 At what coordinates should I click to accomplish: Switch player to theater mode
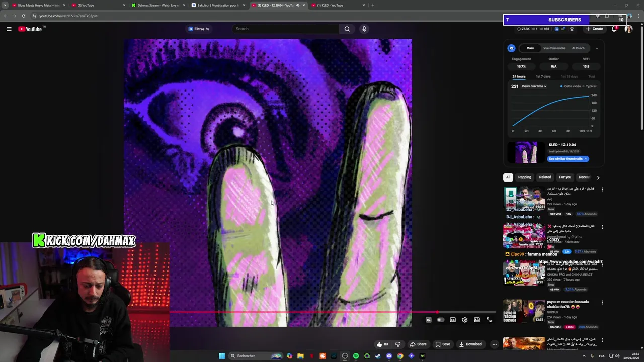click(477, 320)
